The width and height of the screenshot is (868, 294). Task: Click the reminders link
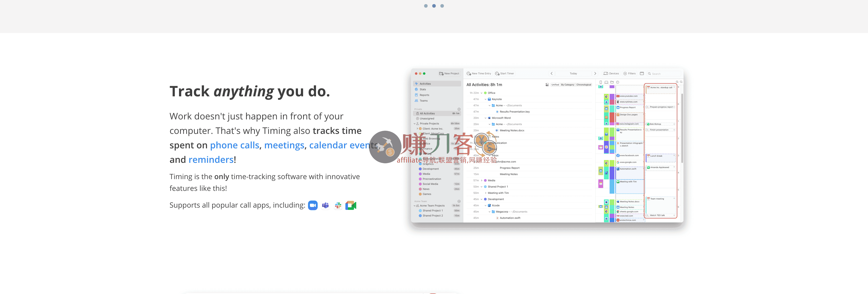point(211,160)
